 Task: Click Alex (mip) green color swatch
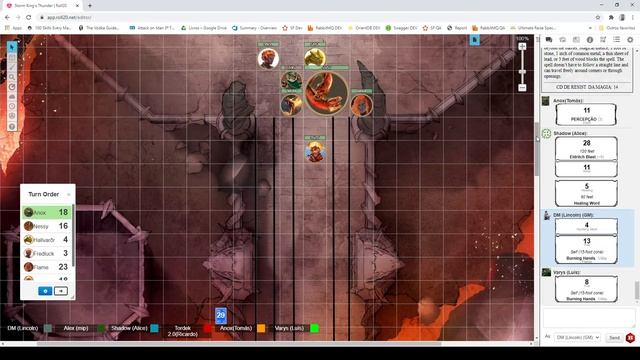pos(101,328)
